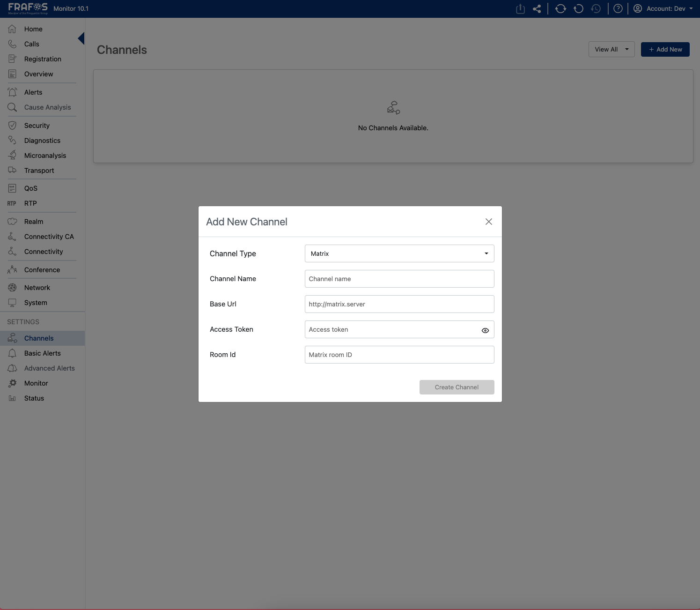This screenshot has width=700, height=610.
Task: Click the No Channels Available text
Action: [393, 128]
